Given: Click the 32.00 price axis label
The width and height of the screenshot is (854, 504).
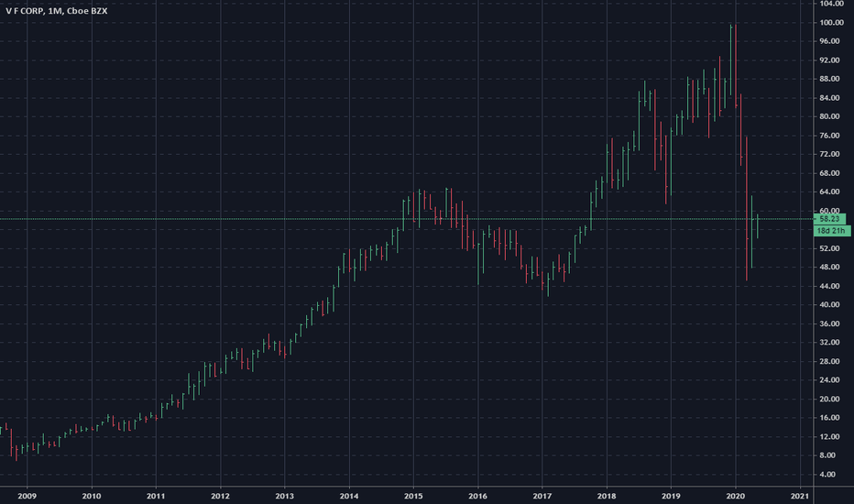Looking at the screenshot, I should click(829, 342).
